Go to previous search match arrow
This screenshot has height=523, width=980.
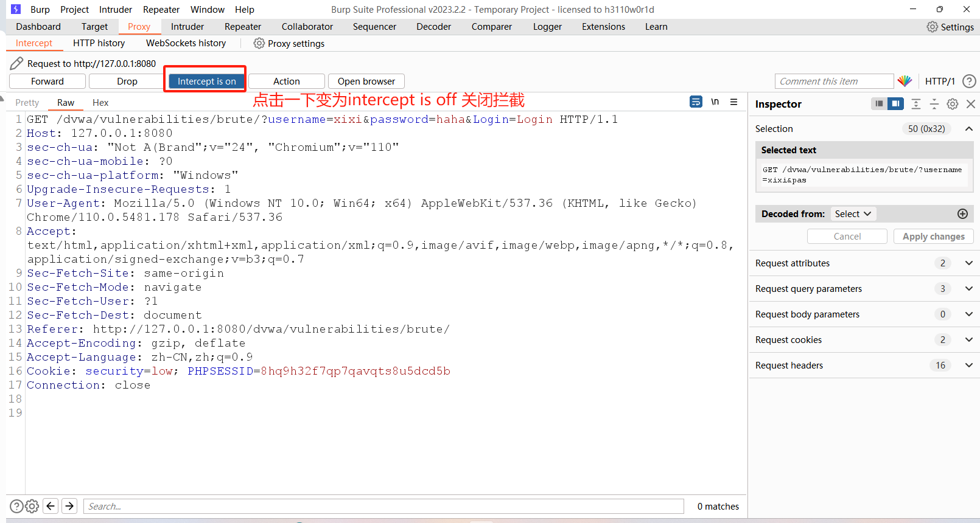coord(51,505)
